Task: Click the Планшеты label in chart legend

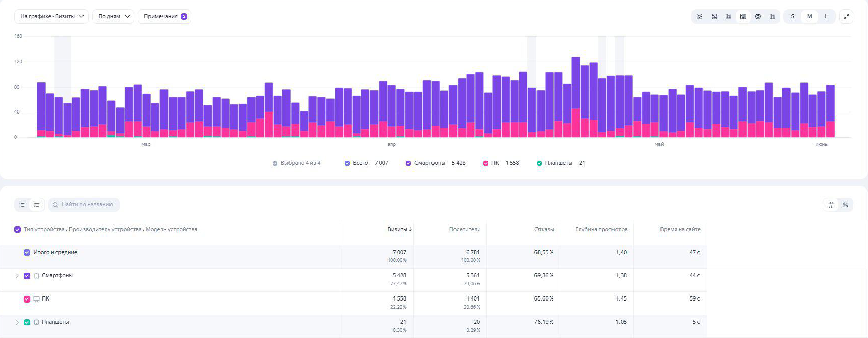Action: [x=558, y=163]
